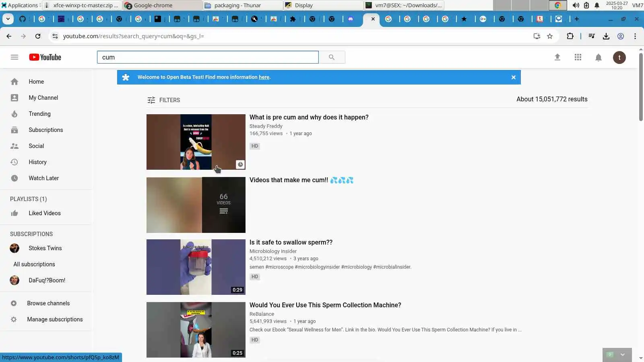Switch to the vm7 terminal taskbar window
Viewport: 644px width, 362px height.
404,5
